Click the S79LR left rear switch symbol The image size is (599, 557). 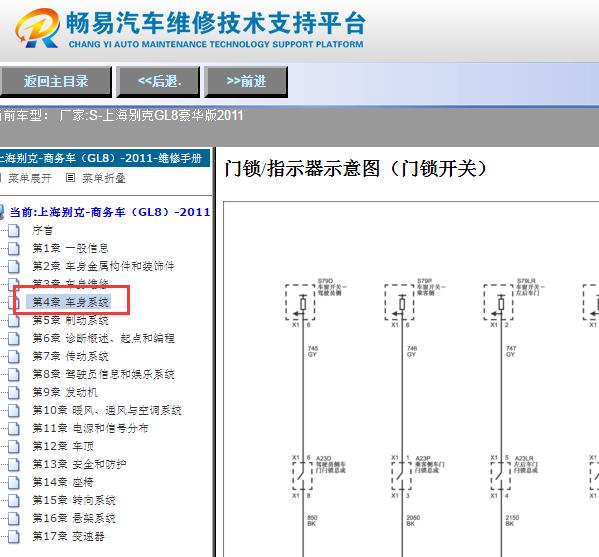click(499, 303)
